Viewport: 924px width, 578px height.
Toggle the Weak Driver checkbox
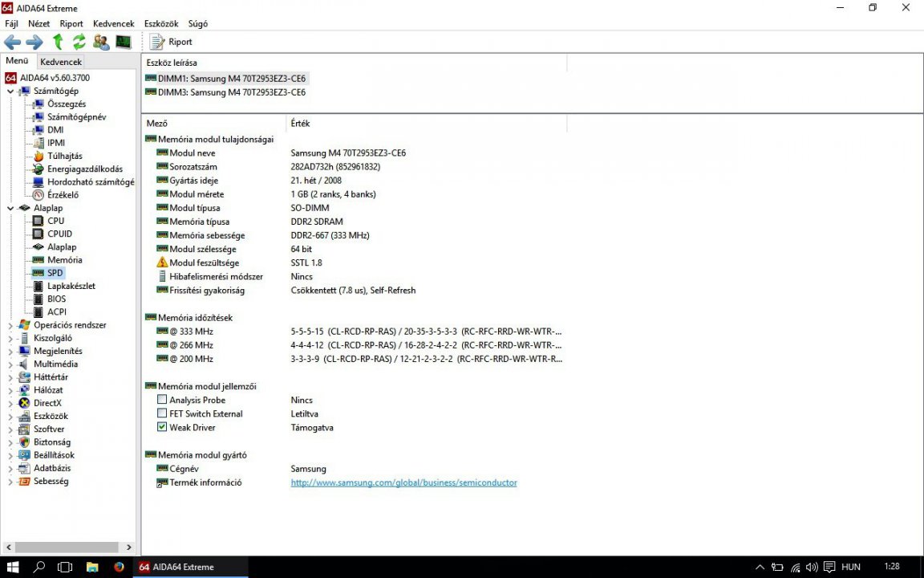coord(162,426)
